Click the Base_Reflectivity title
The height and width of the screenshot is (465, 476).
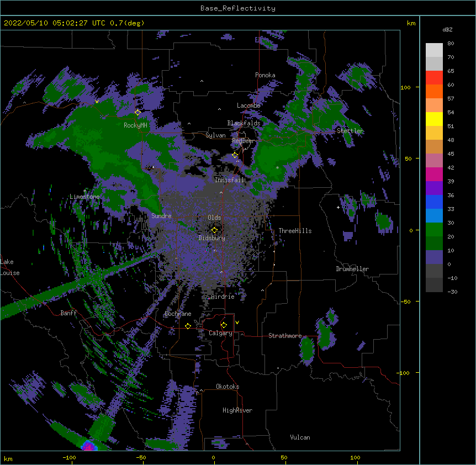pyautogui.click(x=238, y=8)
